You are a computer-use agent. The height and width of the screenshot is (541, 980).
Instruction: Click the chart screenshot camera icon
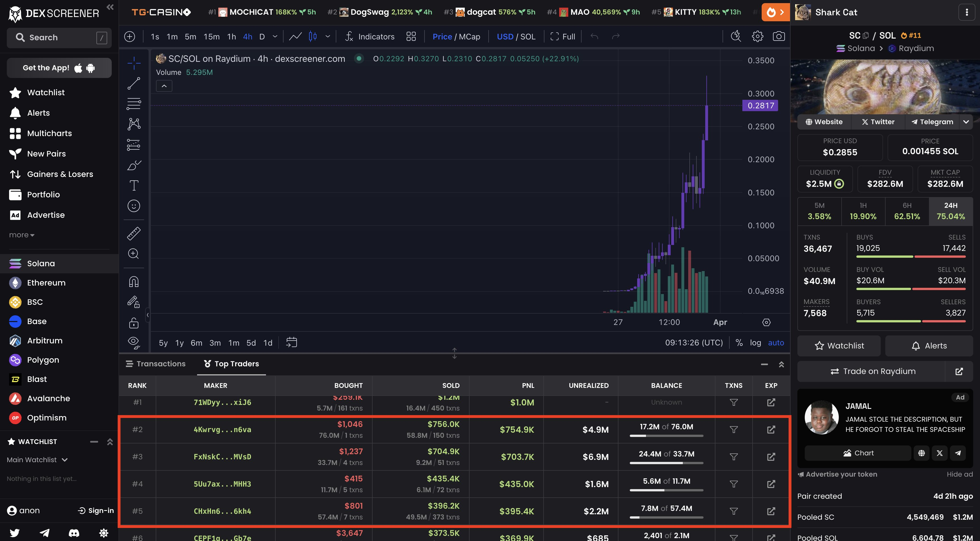click(778, 37)
